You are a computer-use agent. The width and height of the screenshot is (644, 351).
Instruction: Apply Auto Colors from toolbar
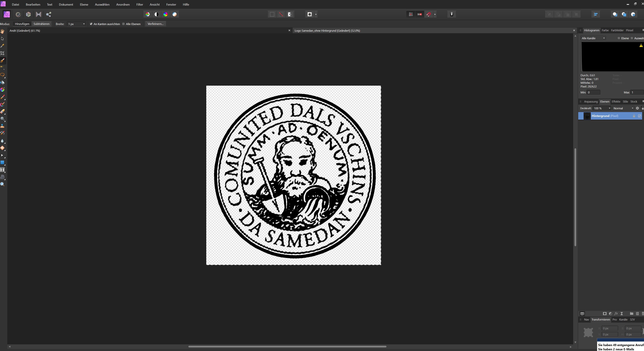pos(166,14)
